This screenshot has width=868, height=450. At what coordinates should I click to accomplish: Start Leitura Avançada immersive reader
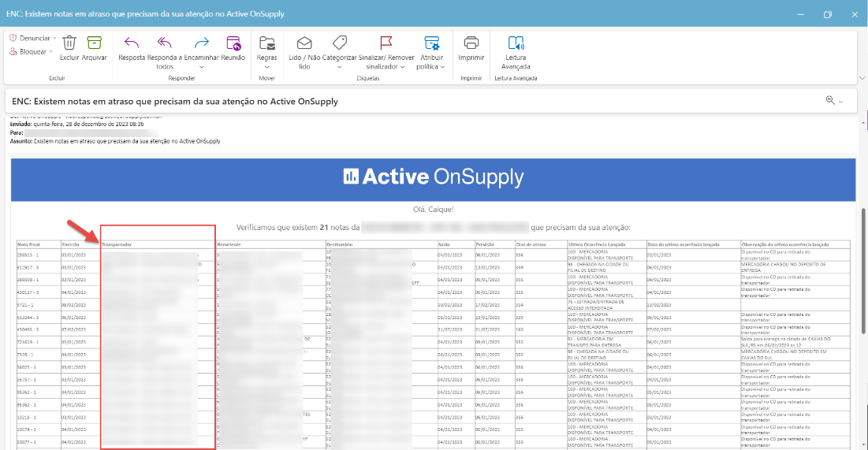pyautogui.click(x=516, y=43)
